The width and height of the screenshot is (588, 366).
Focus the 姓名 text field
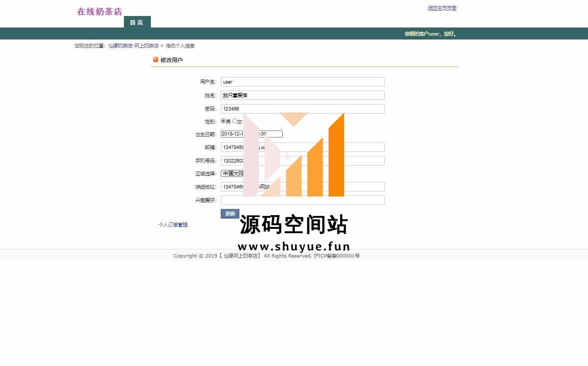[x=302, y=95]
